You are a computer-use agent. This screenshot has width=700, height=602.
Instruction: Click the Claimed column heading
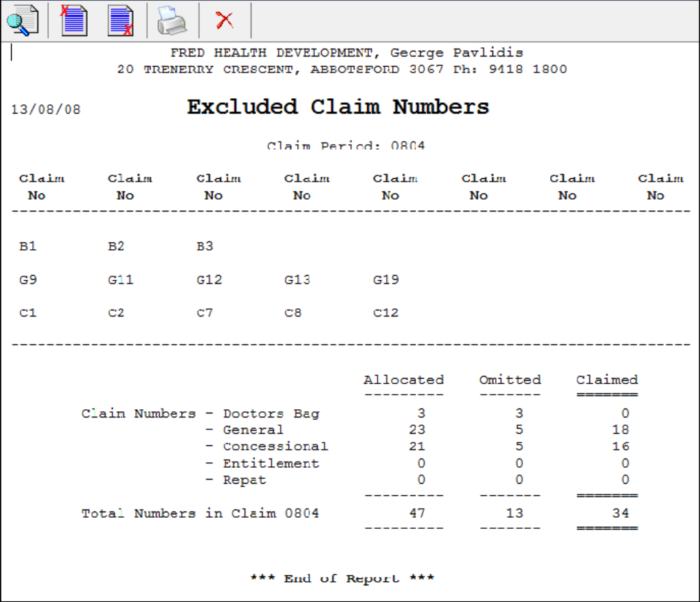tap(607, 380)
